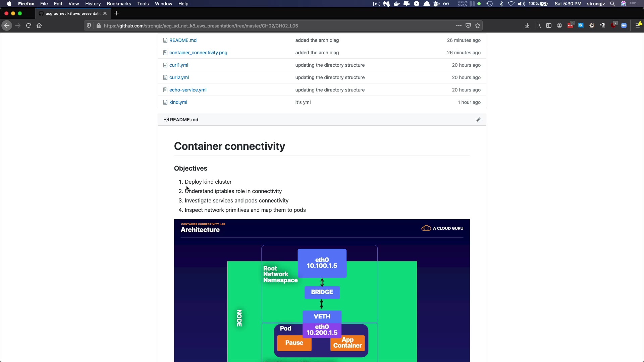Click the GitHub URL address field
The width and height of the screenshot is (644, 362).
pos(268,26)
